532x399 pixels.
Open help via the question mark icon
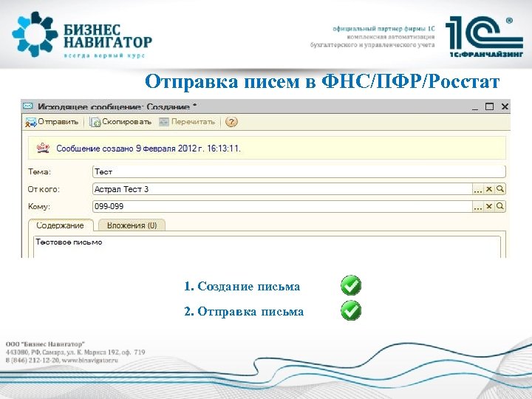(231, 122)
